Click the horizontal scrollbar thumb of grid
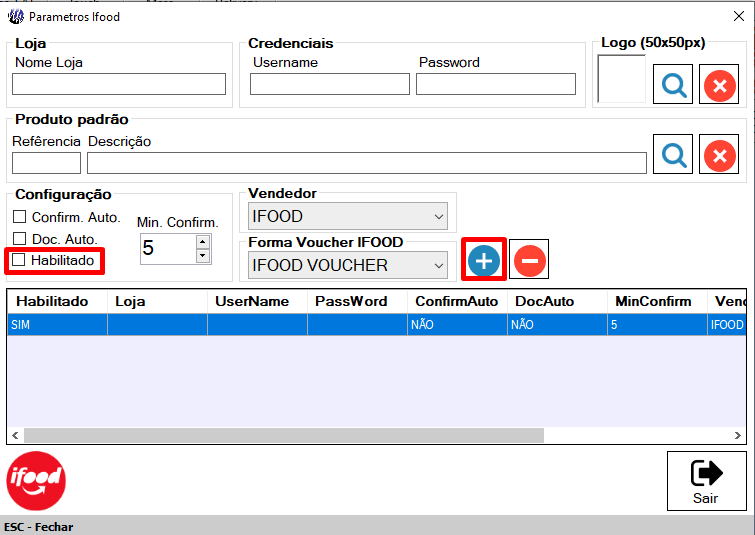755x535 pixels. pyautogui.click(x=284, y=435)
